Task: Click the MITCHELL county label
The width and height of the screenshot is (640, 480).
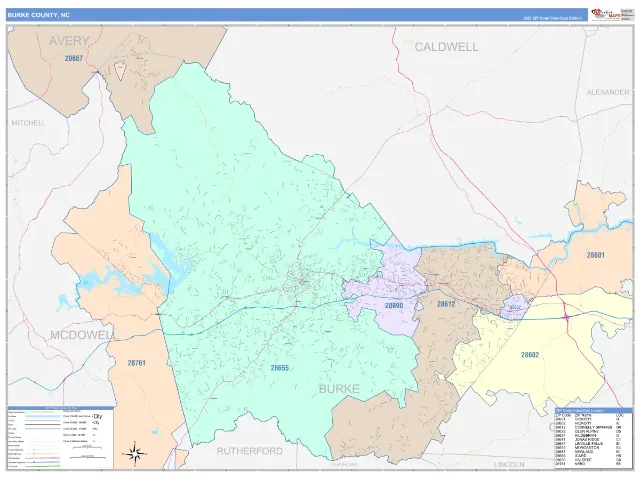Action: (x=29, y=123)
